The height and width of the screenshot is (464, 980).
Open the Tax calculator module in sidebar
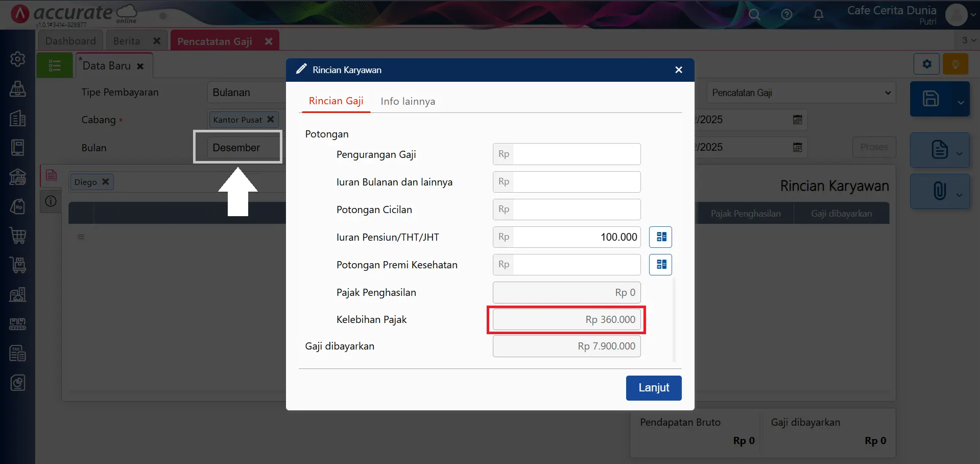click(18, 353)
